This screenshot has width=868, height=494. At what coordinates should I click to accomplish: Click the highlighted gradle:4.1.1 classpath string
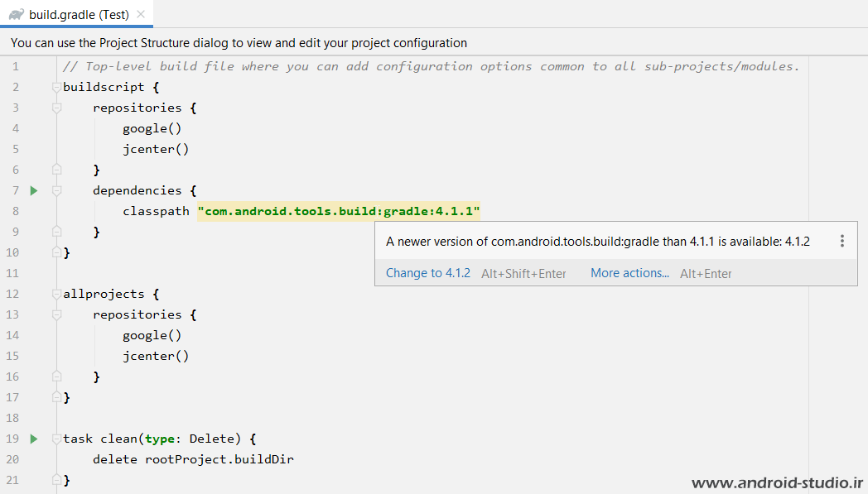click(339, 211)
